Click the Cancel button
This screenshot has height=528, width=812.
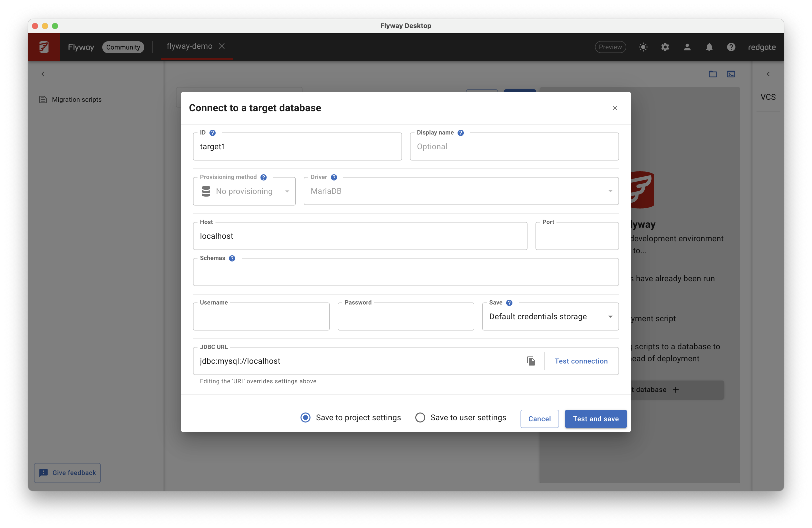539,419
